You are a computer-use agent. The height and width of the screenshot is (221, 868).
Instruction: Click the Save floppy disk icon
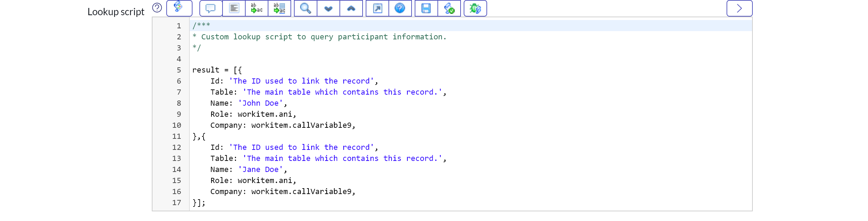point(426,8)
